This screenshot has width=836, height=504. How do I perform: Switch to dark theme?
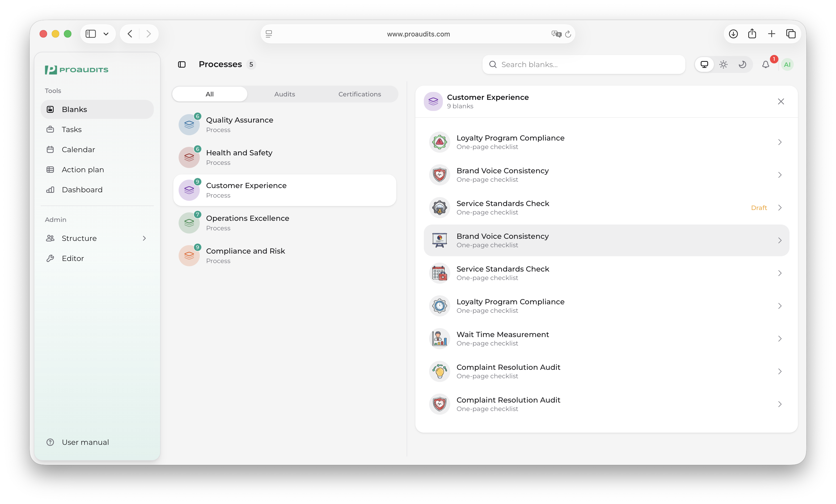[x=742, y=64]
